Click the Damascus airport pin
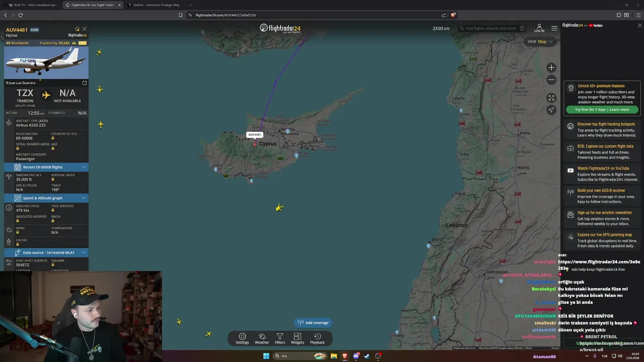644x362 pixels. coord(501,281)
